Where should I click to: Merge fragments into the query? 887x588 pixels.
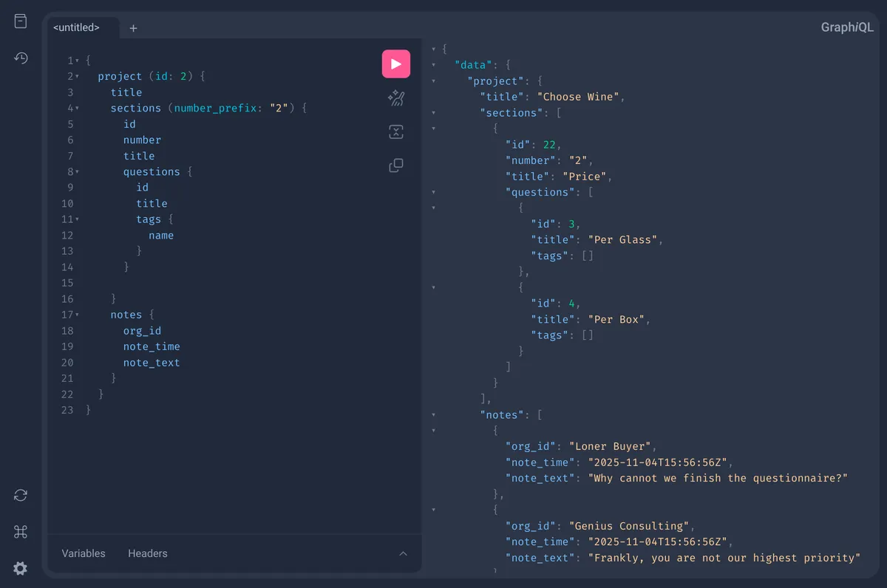point(396,131)
